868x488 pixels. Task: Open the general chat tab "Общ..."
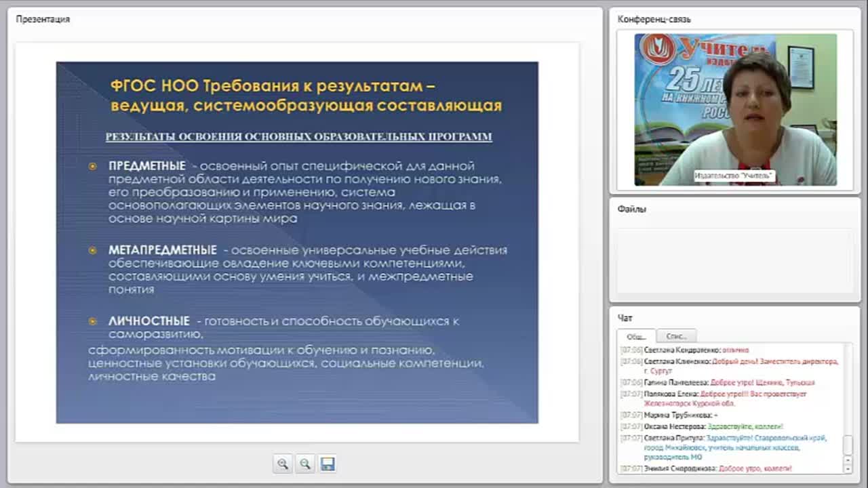[x=636, y=336]
